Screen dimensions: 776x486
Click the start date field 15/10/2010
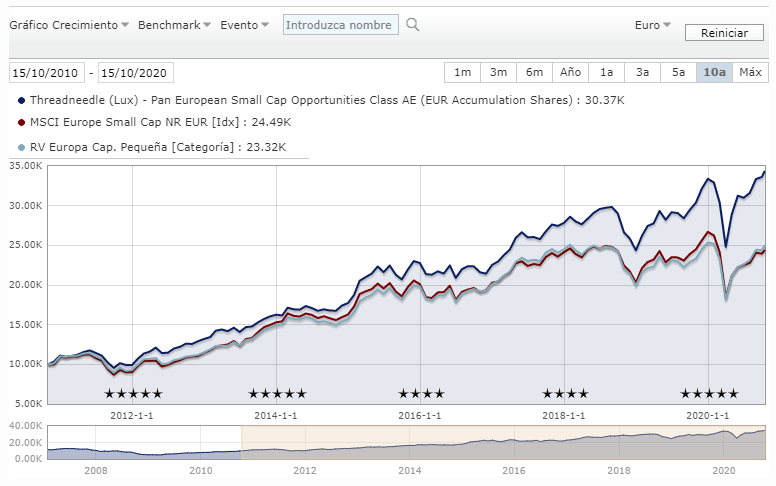(x=47, y=73)
